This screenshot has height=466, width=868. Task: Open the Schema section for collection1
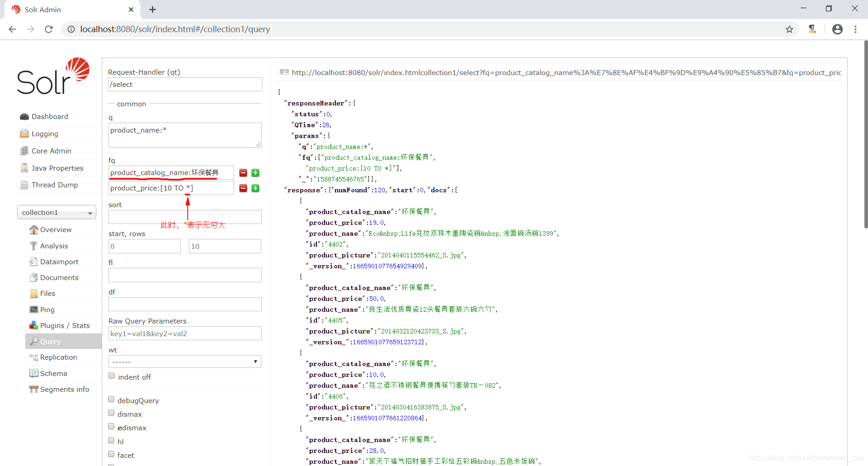[x=53, y=374]
